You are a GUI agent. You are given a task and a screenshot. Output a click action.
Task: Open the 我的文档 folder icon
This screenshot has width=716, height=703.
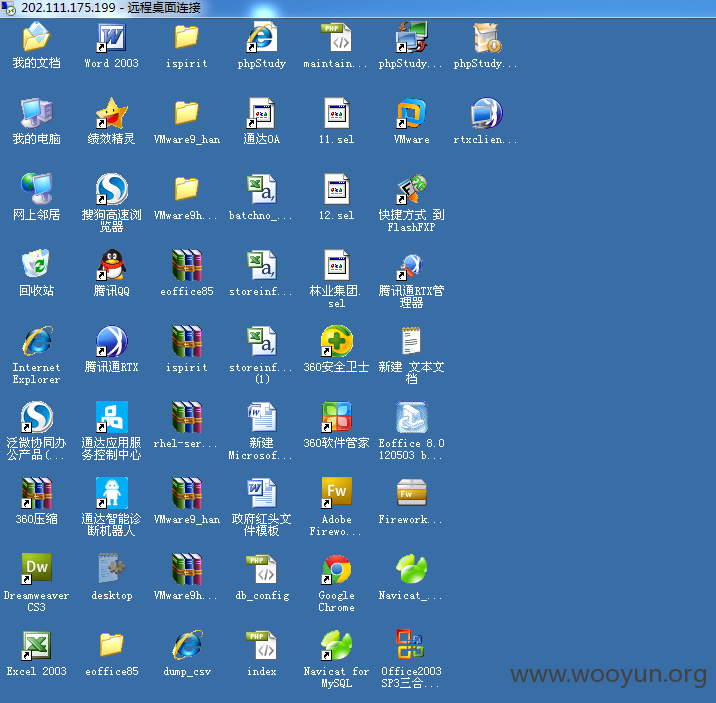point(36,37)
